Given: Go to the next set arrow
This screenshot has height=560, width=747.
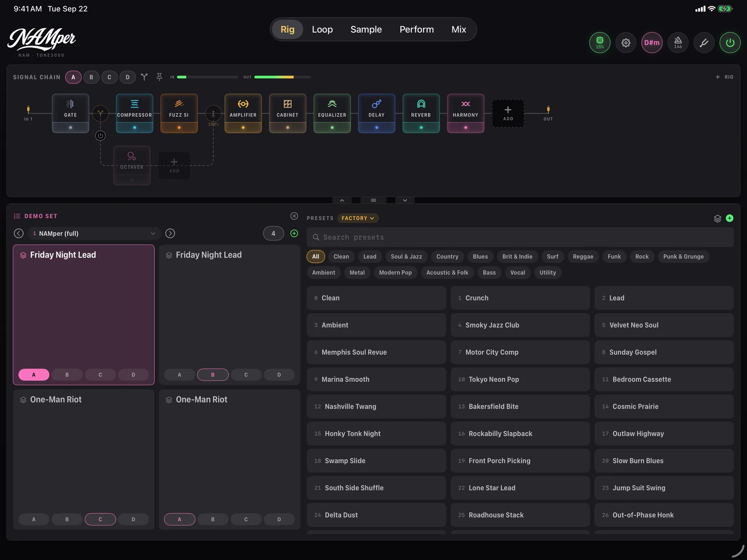Looking at the screenshot, I should (x=170, y=234).
